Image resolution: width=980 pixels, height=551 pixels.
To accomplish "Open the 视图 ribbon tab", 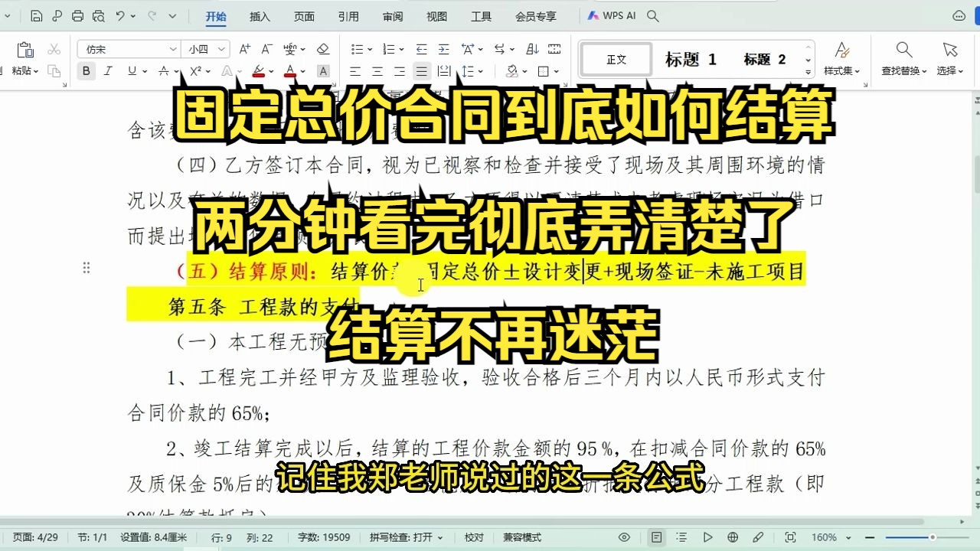I will (437, 16).
